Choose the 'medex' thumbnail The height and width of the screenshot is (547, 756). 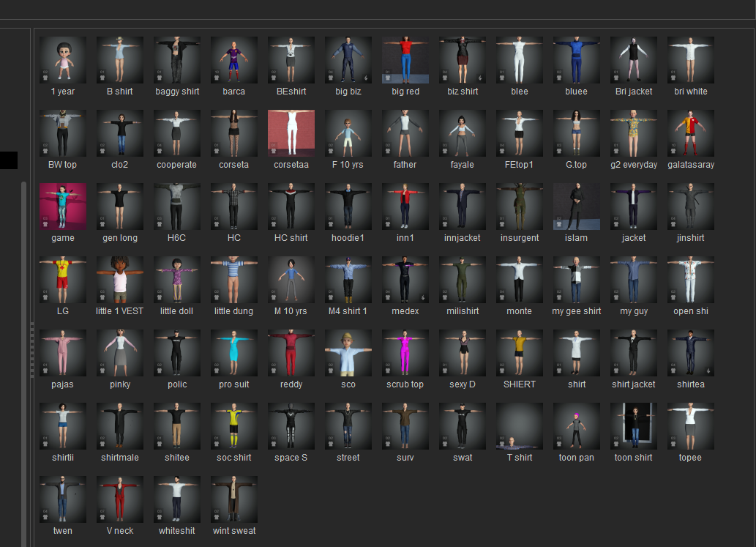(405, 280)
